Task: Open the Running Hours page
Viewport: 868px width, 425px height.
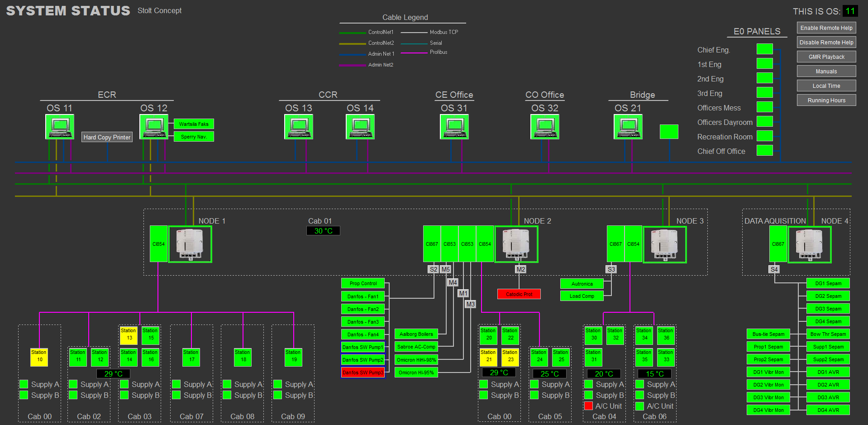Action: 826,100
